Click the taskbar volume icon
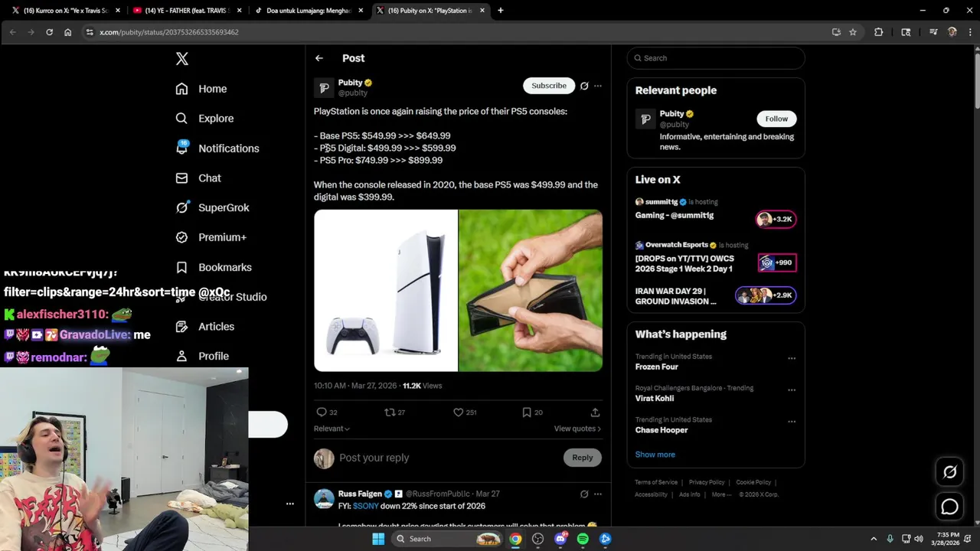The image size is (980, 551). pos(919,539)
